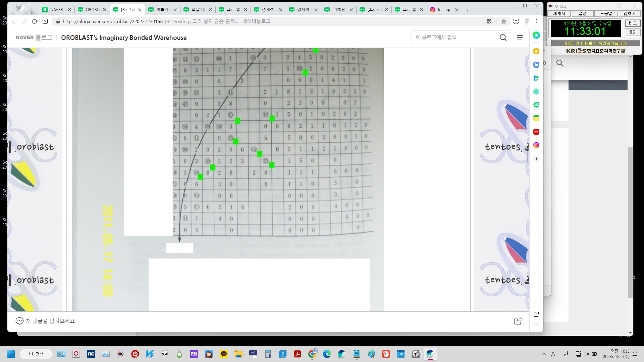Open the 설정 menu in UTCk3
Screen dimensions: 644x362
582,14
